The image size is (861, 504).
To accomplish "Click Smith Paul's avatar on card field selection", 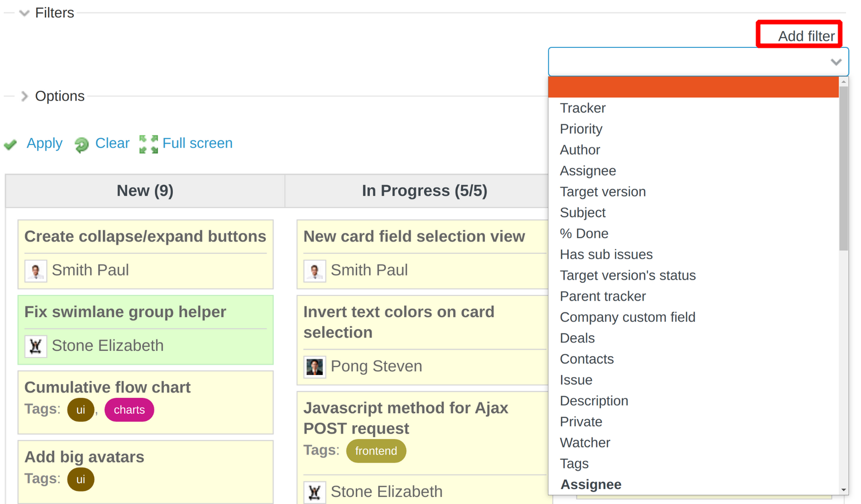I will (x=315, y=271).
